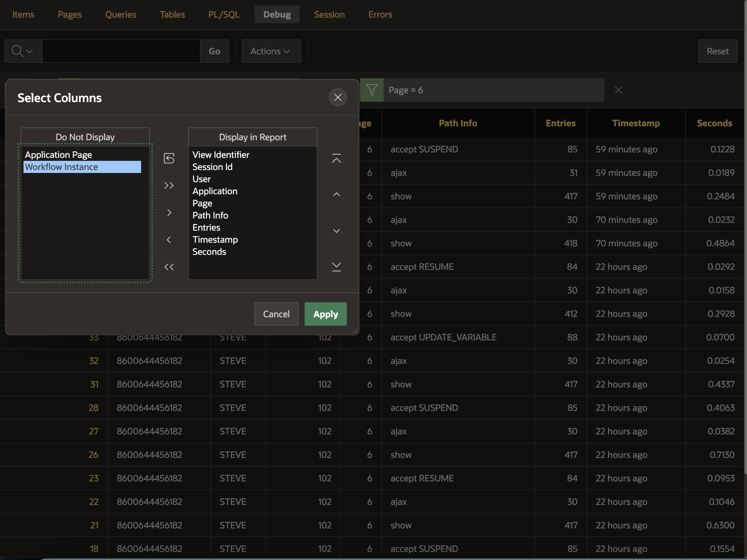Open the Actions dropdown menu

[x=271, y=51]
